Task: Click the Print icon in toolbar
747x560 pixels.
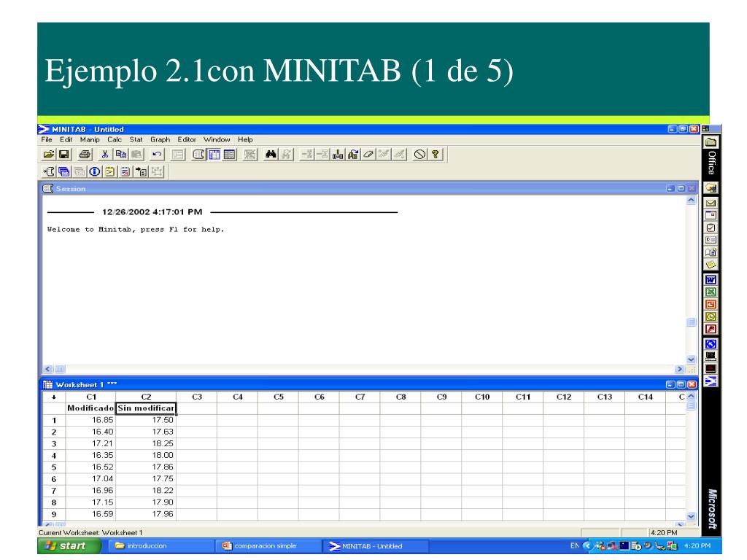Action: click(x=85, y=155)
